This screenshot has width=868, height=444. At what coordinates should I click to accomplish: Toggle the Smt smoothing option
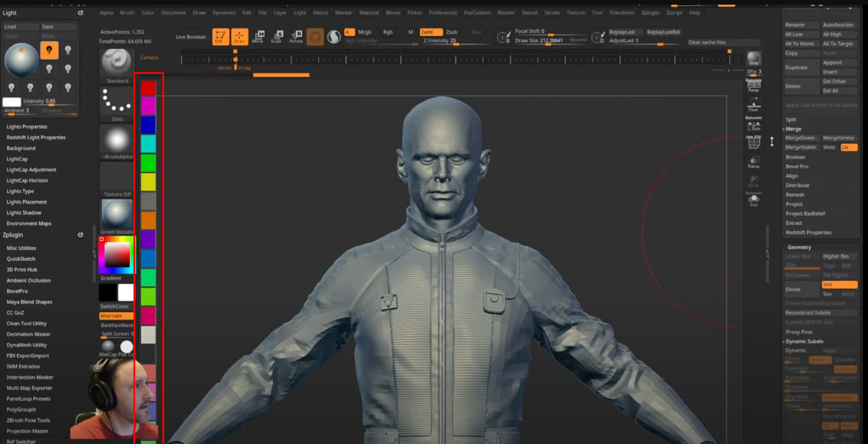(840, 285)
